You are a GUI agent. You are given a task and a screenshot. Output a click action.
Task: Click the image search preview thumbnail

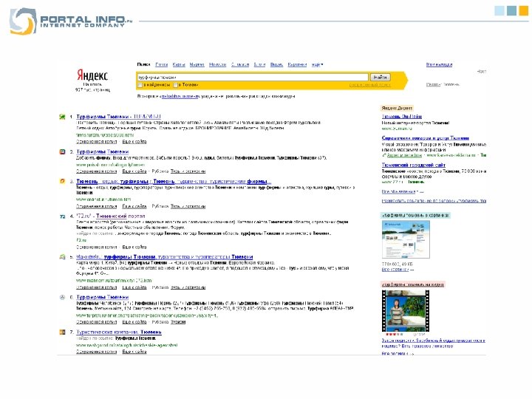pyautogui.click(x=406, y=239)
